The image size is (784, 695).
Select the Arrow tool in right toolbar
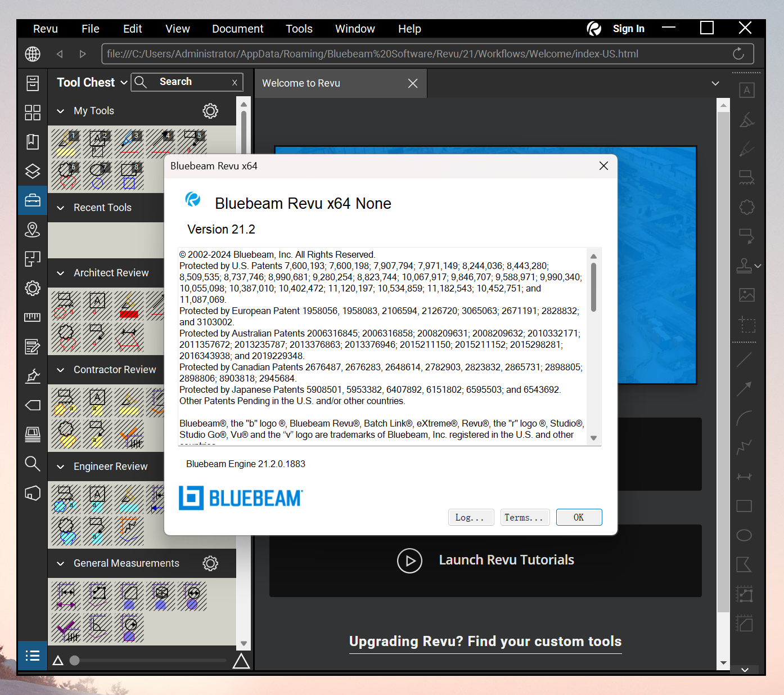tap(744, 388)
